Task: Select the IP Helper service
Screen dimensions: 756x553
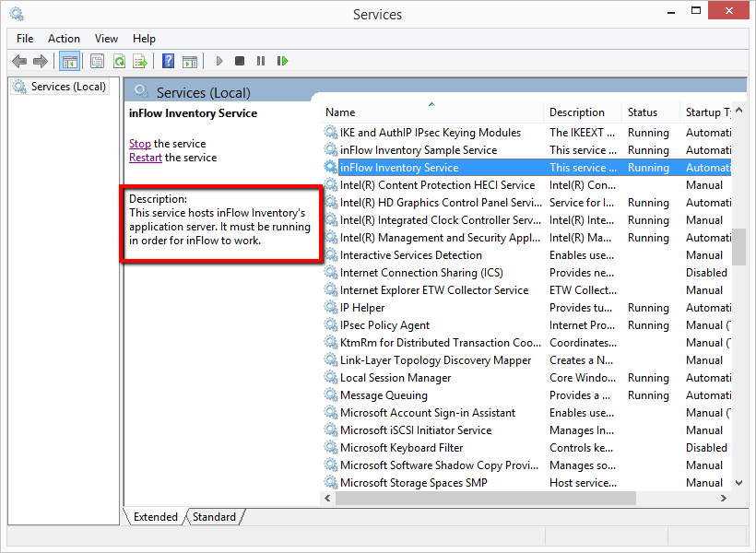Action: point(527,308)
